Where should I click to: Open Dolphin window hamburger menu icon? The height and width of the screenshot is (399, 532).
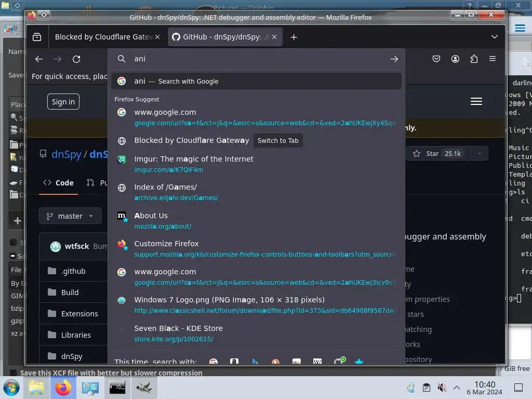click(x=520, y=28)
